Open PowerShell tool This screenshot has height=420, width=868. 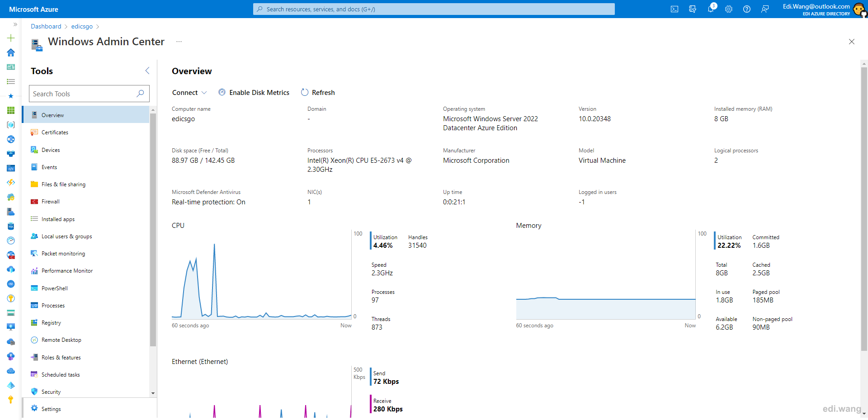(x=86, y=288)
